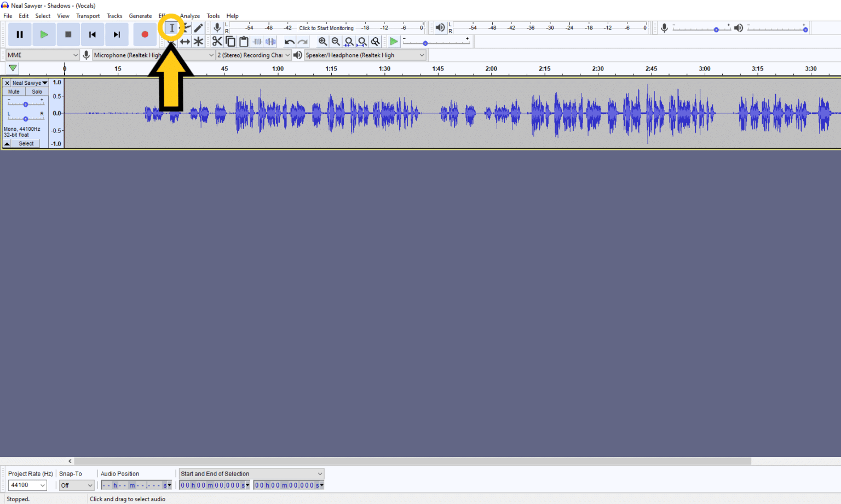This screenshot has height=504, width=841.
Task: Paste audio using the clipboard icon
Action: [x=244, y=41]
